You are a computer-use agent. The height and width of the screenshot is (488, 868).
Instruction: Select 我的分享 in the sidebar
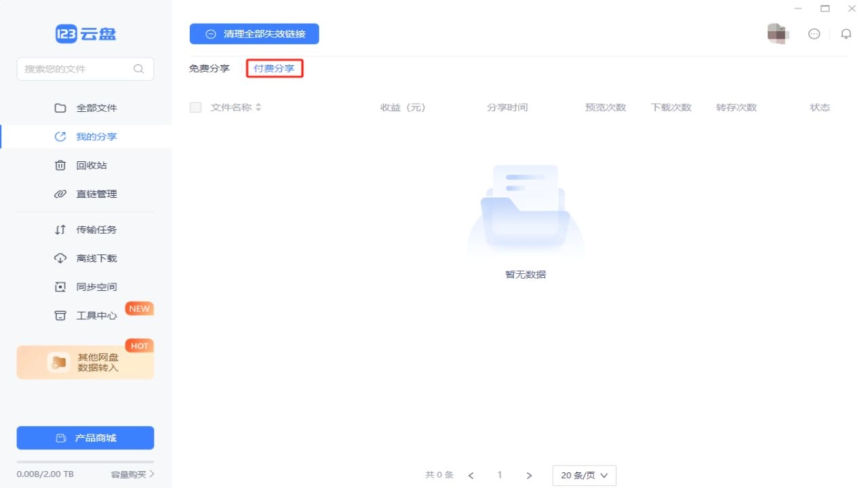(96, 136)
